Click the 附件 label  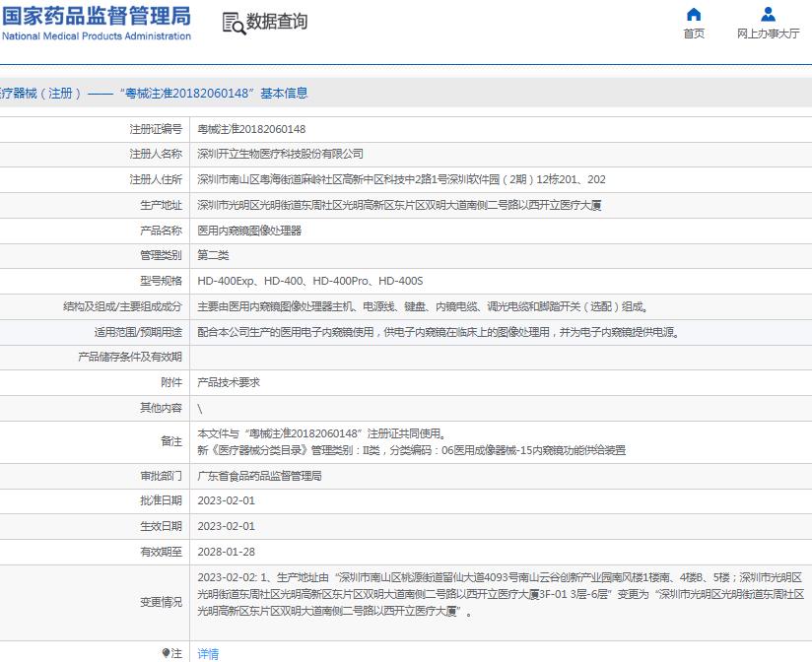point(171,382)
